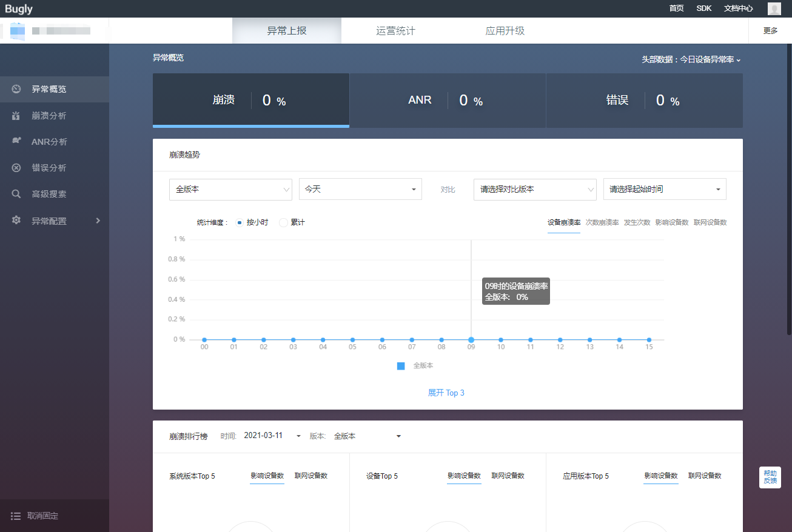Click the 展开 Top 3 link
The width and height of the screenshot is (792, 532).
(x=446, y=393)
